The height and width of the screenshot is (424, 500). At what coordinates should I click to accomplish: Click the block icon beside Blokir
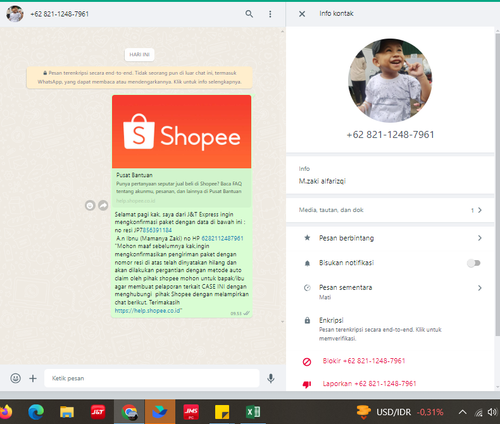(307, 362)
